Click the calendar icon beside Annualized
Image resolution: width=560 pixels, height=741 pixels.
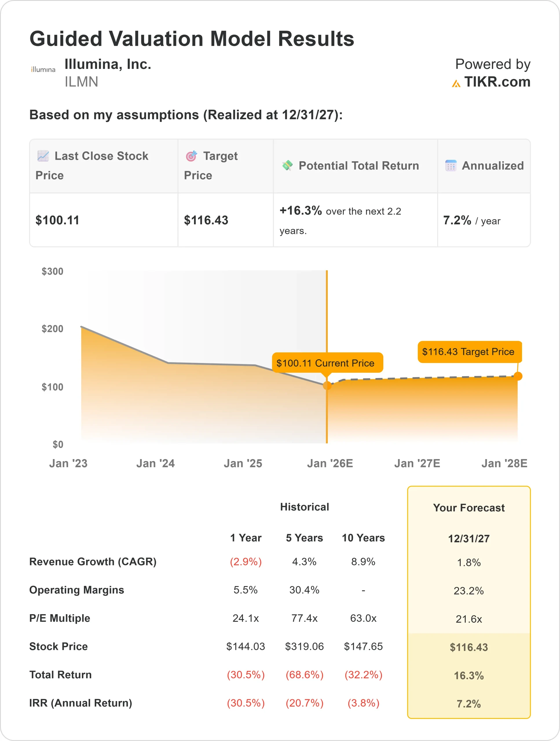point(451,166)
